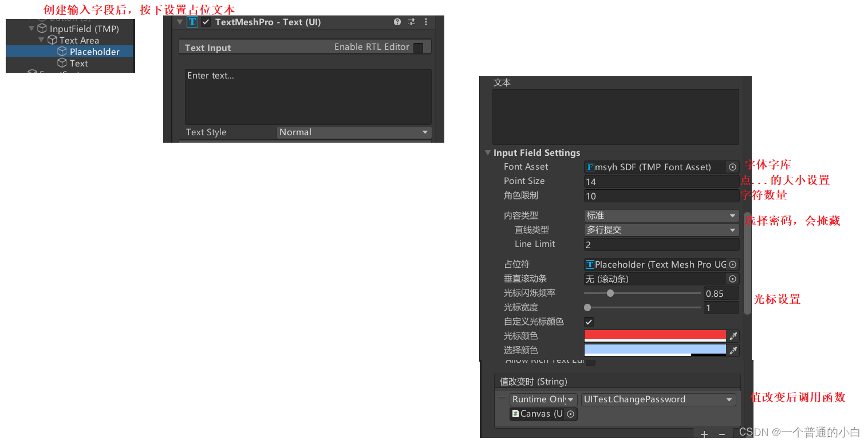Enable the RTL Editor checkbox

419,48
